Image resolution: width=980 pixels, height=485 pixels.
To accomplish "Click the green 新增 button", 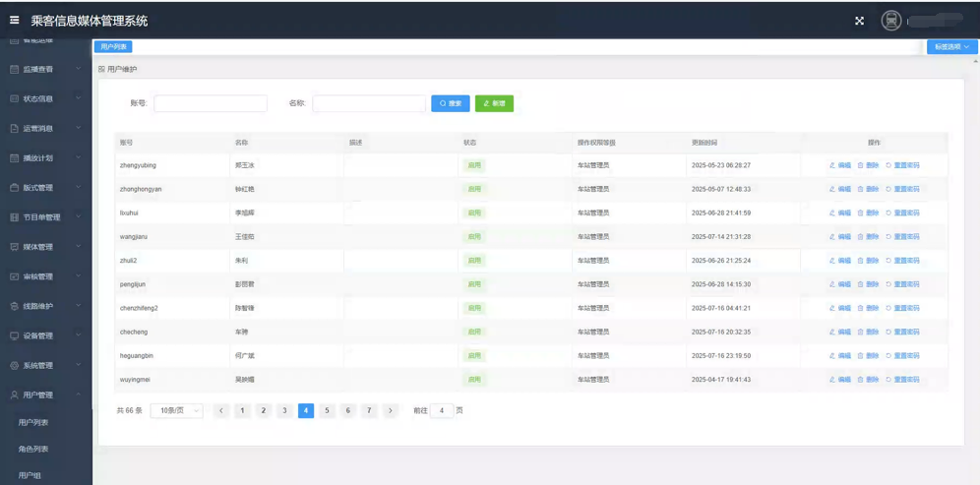I will [x=494, y=103].
